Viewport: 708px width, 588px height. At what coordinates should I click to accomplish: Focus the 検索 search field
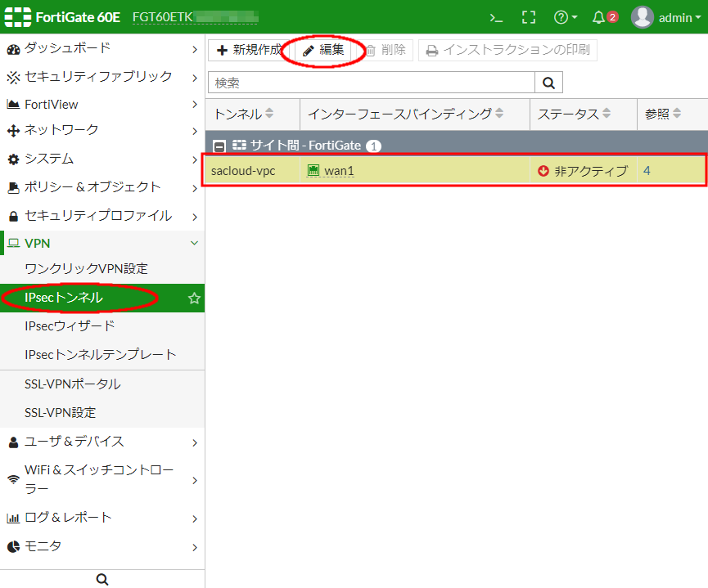[371, 83]
